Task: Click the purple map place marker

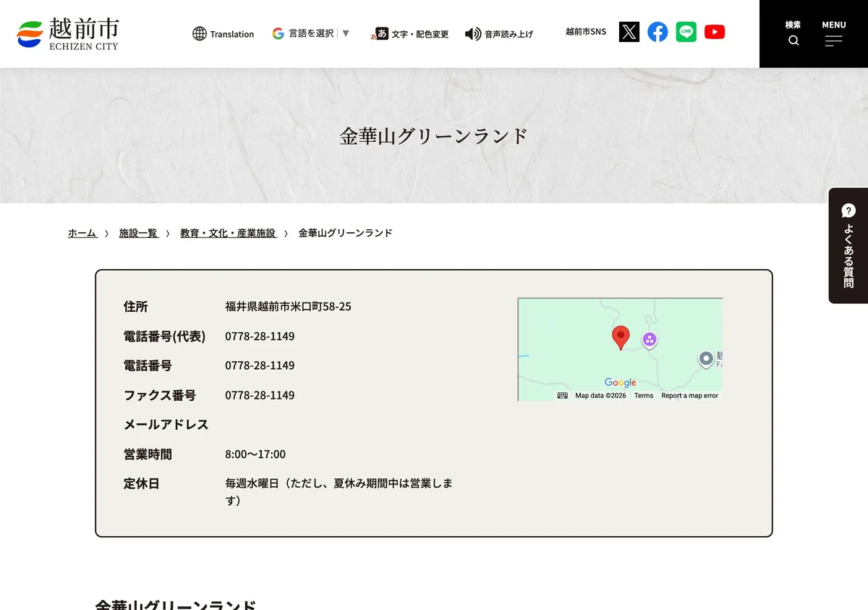Action: 650,340
